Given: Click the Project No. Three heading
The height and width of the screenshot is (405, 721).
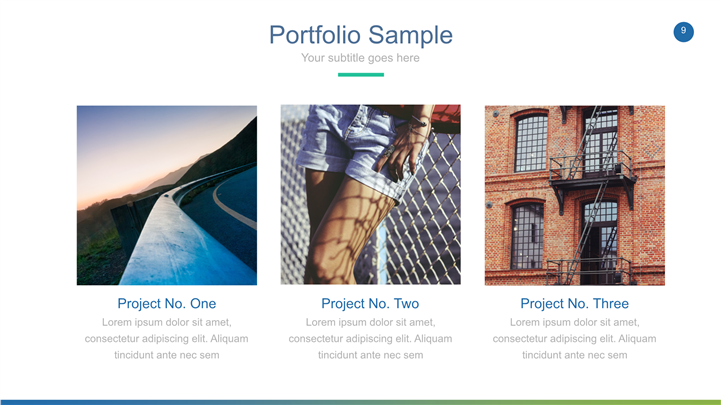Looking at the screenshot, I should click(574, 303).
